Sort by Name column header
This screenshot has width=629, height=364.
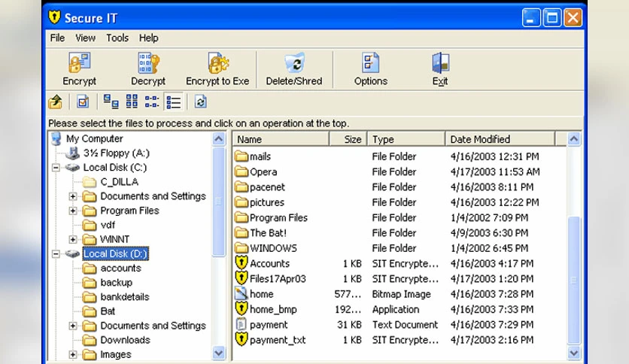pyautogui.click(x=281, y=139)
